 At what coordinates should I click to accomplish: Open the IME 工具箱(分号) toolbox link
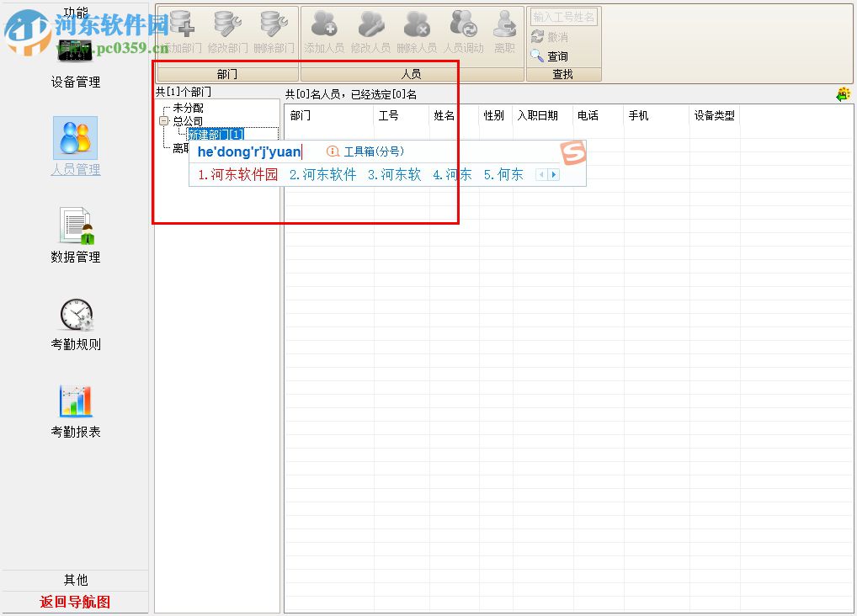pos(365,151)
